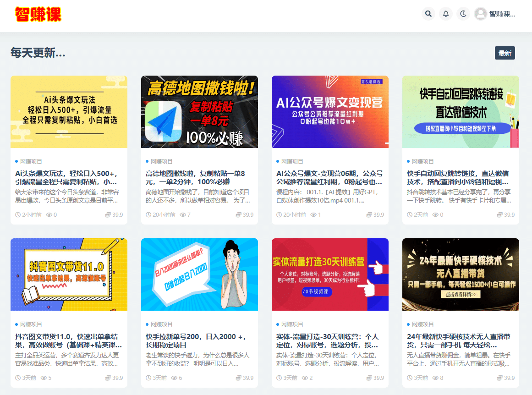Open the search magnifier icon

click(x=428, y=14)
